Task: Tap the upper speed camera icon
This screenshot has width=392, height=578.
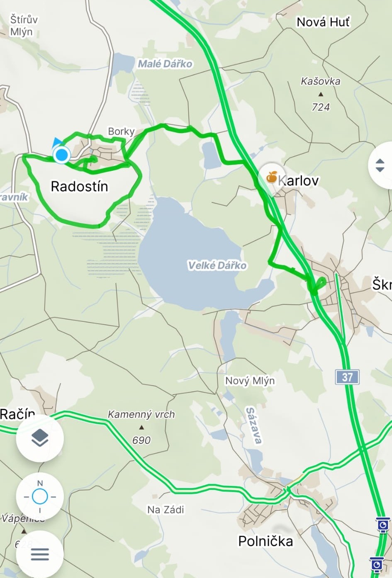Action: click(383, 525)
